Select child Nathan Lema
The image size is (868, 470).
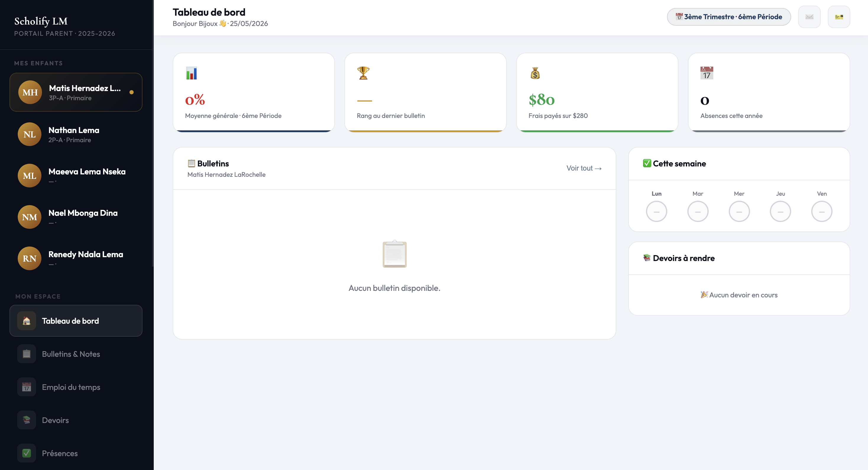[76, 134]
